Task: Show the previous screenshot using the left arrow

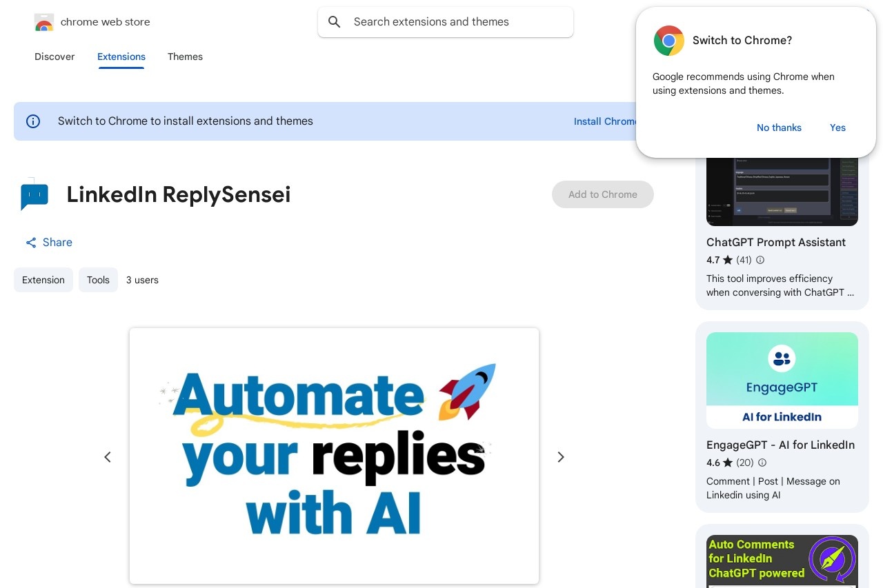Action: pos(108,457)
